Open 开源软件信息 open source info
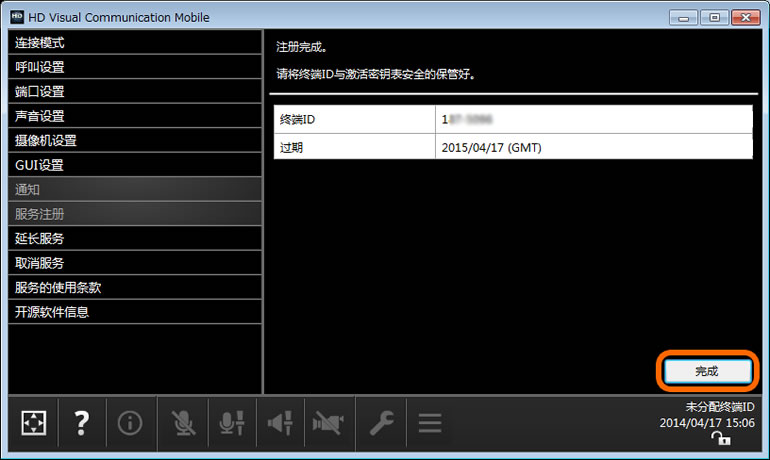 tap(135, 312)
